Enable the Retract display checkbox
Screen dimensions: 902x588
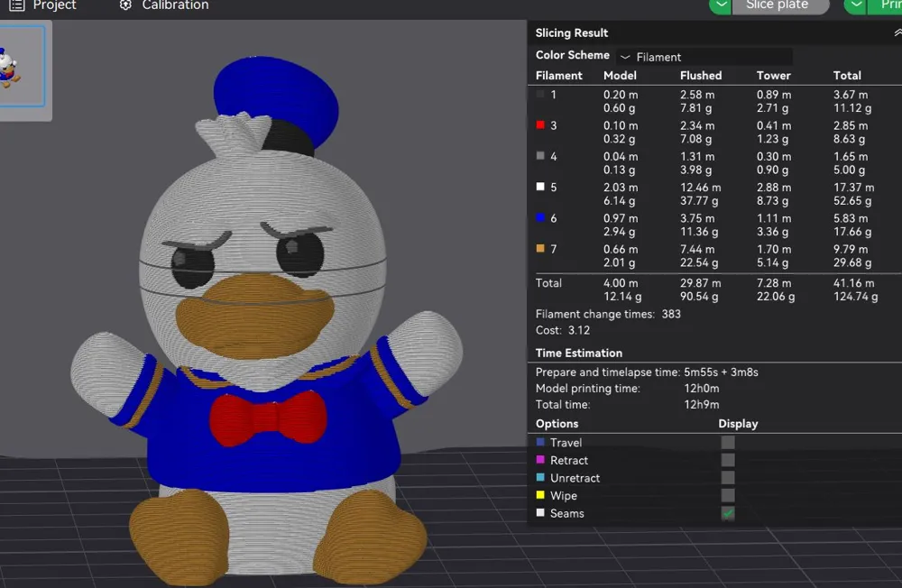click(728, 460)
